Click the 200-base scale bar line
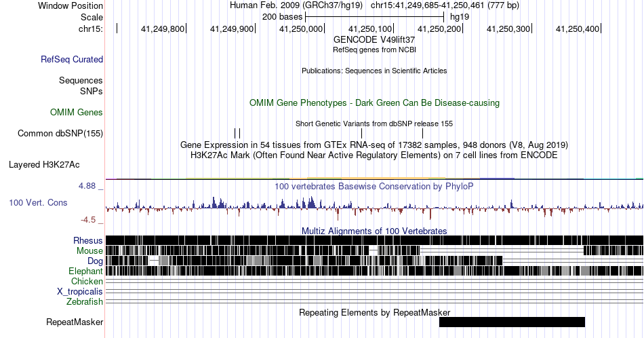 pos(375,17)
